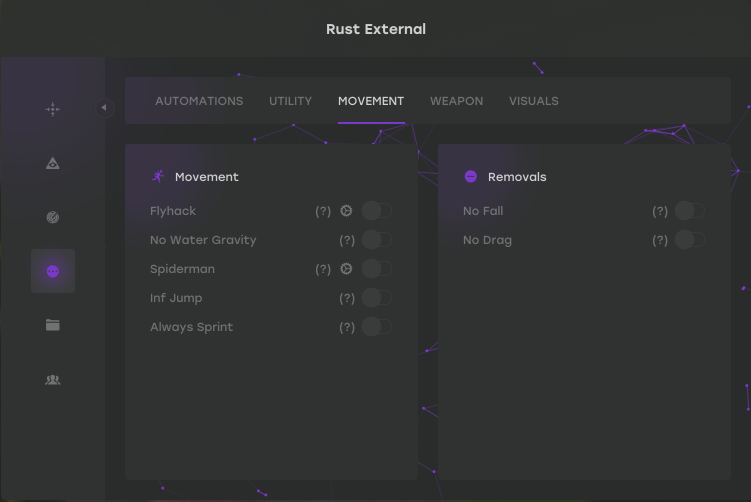Select the radar icon in sidebar
Image resolution: width=751 pixels, height=502 pixels.
pyautogui.click(x=53, y=217)
